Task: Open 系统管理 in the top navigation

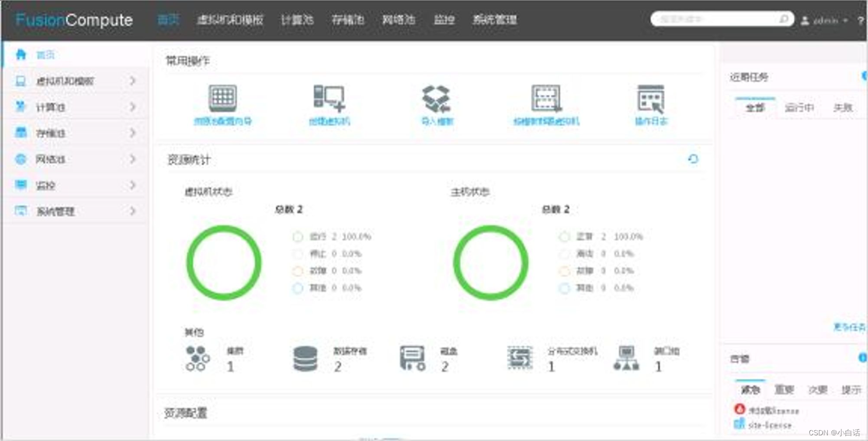Action: point(494,20)
